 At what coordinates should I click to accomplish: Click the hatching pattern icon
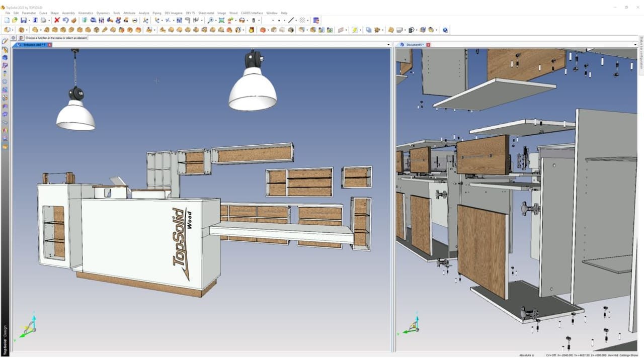302,20
